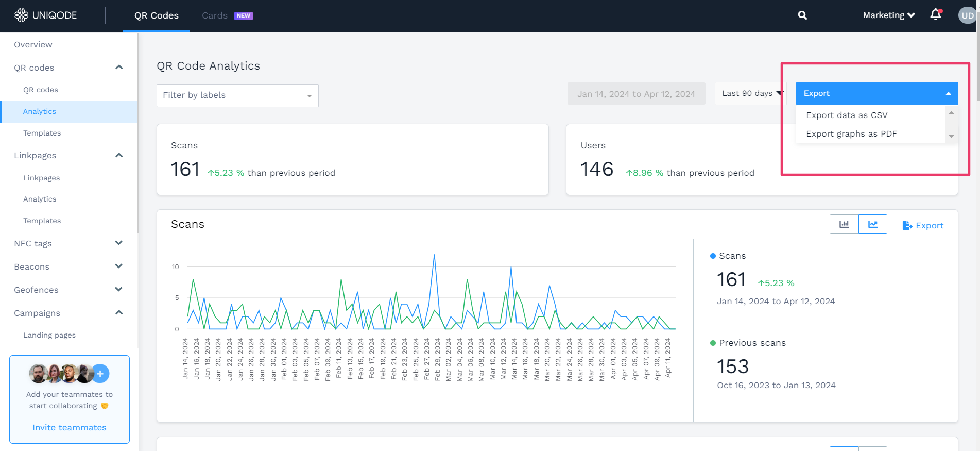The width and height of the screenshot is (980, 451).
Task: Open QR codes sub-item in sidebar
Action: coord(41,90)
